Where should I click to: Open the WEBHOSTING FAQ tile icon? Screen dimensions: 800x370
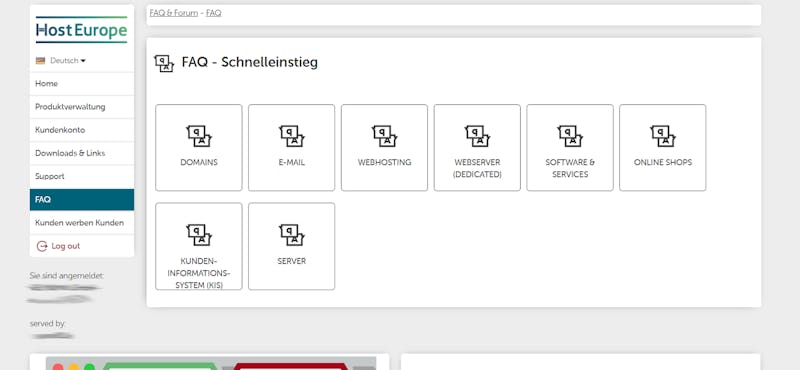(384, 136)
